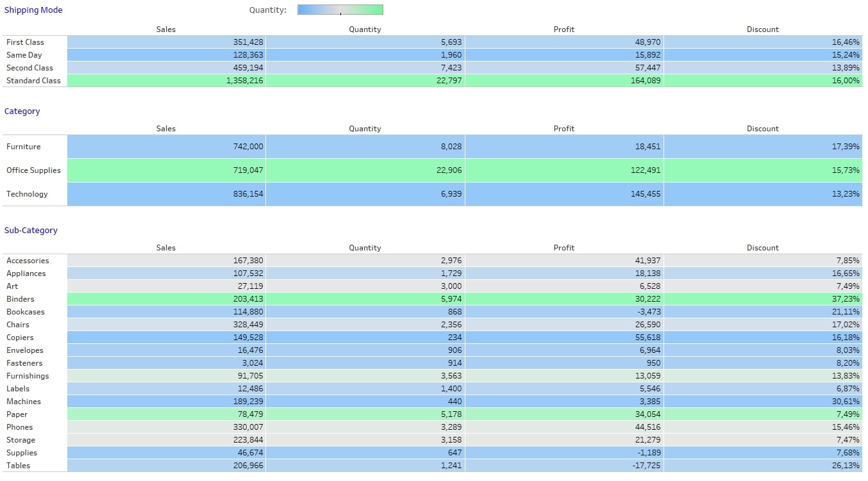Screen dimensions: 868x481
Task: Click the Category section title
Action: coord(22,111)
